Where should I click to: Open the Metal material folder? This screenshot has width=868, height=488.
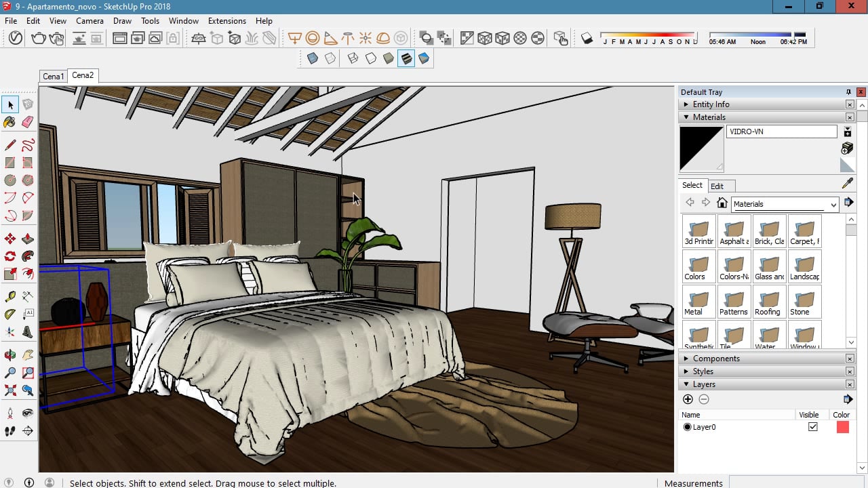click(698, 301)
